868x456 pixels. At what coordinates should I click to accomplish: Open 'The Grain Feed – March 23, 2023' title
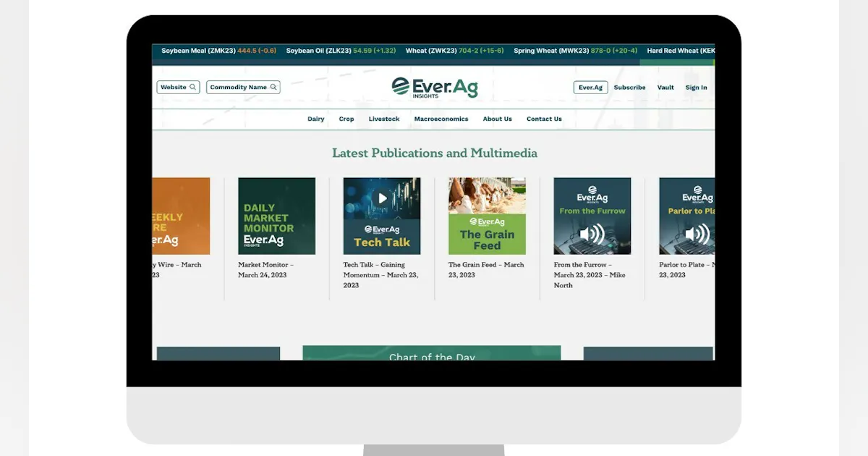(x=486, y=270)
